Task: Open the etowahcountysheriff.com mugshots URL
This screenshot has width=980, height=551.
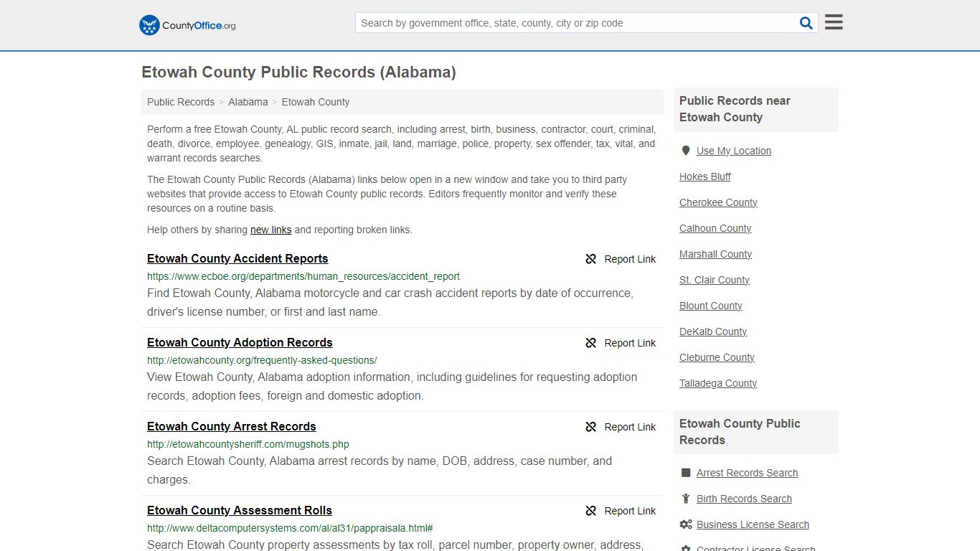Action: [x=248, y=444]
